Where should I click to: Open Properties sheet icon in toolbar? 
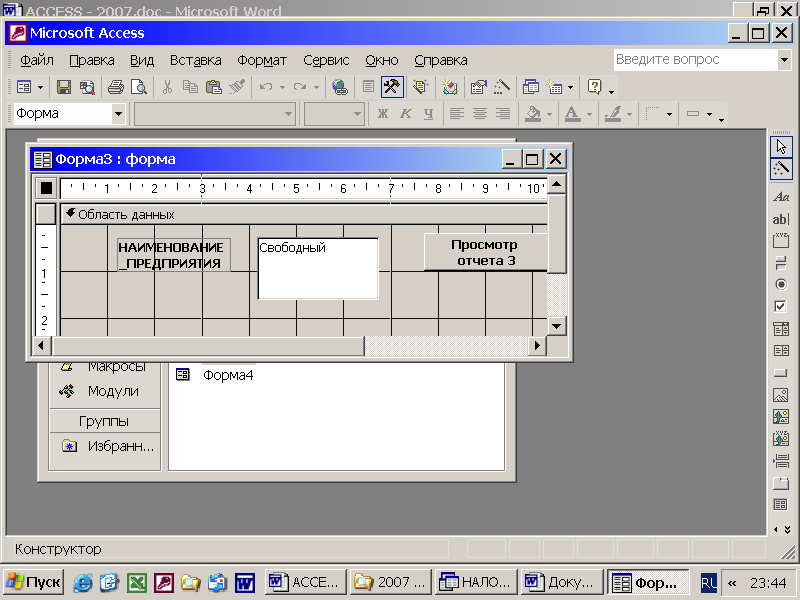[479, 87]
